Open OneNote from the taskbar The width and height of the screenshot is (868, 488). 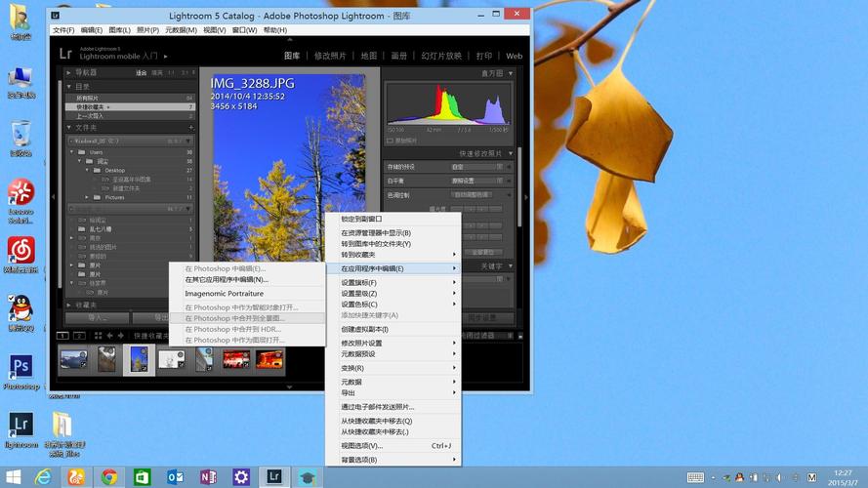pyautogui.click(x=208, y=477)
